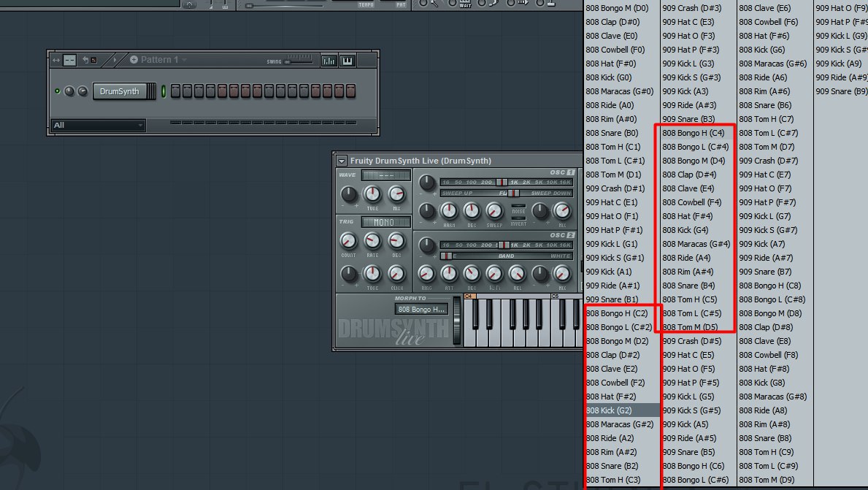Click the OSC 1 HARM knob
Image resolution: width=868 pixels, height=490 pixels.
click(448, 211)
